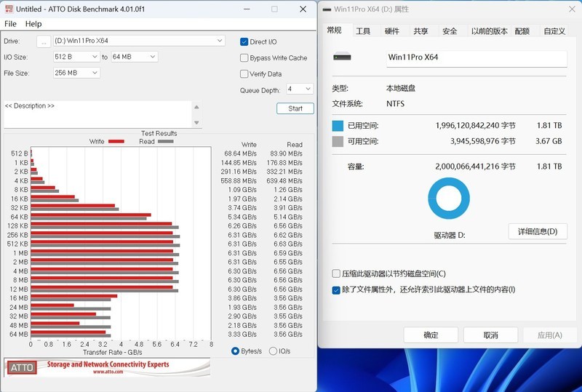Click the drive name field Win11Pro X64
Viewport: 582px width, 392px height.
coord(477,58)
